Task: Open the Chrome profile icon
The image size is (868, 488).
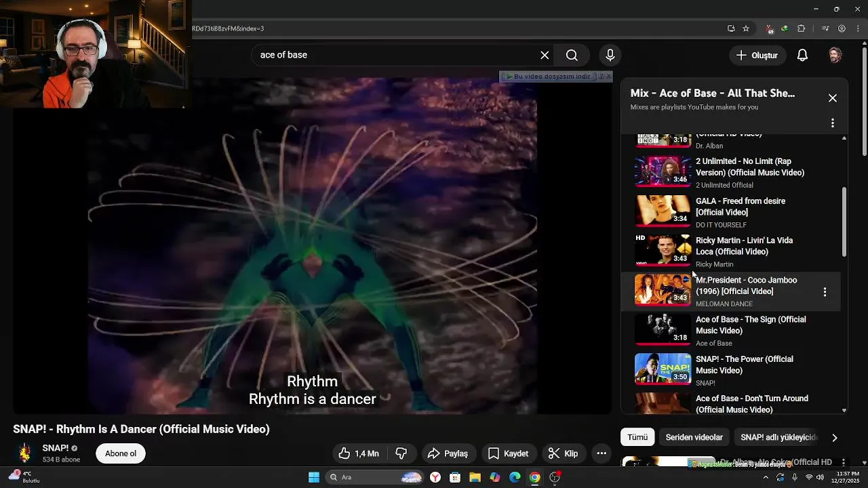Action: pos(842,28)
